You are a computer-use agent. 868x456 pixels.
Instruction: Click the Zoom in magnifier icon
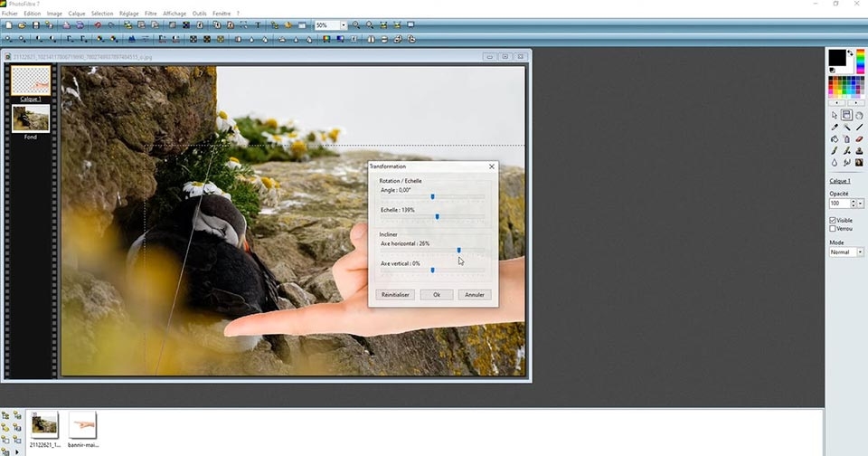pos(356,25)
